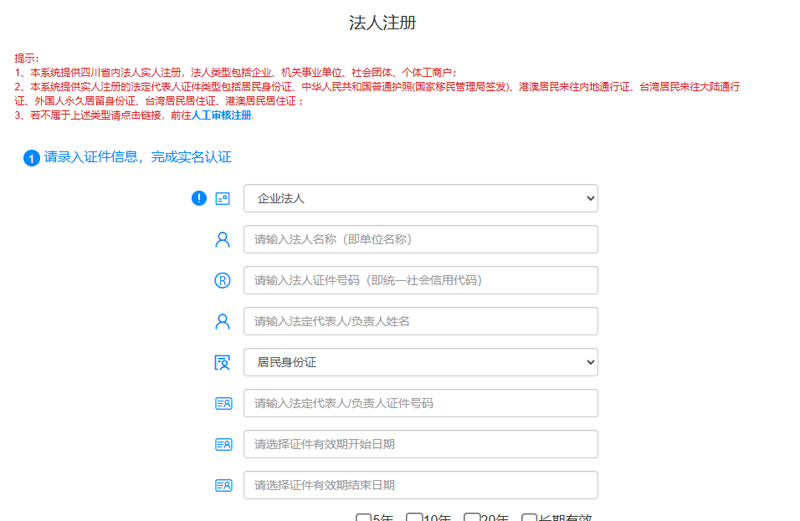Check the 10年 validity checkbox
800x521 pixels.
[413, 517]
